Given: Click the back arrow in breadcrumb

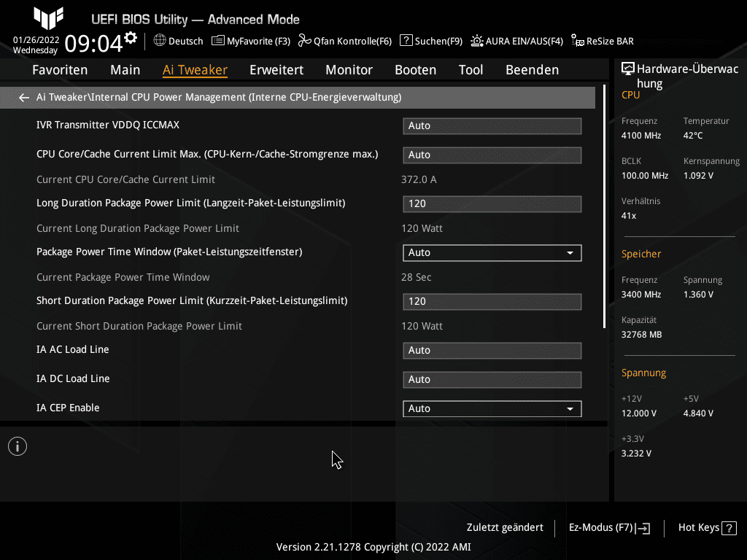Looking at the screenshot, I should click(24, 98).
